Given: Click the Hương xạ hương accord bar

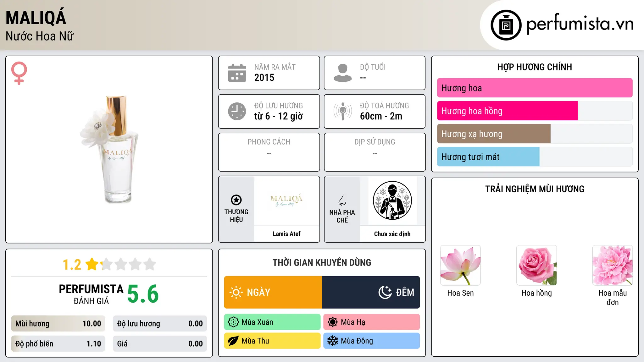Looking at the screenshot, I should [x=535, y=134].
